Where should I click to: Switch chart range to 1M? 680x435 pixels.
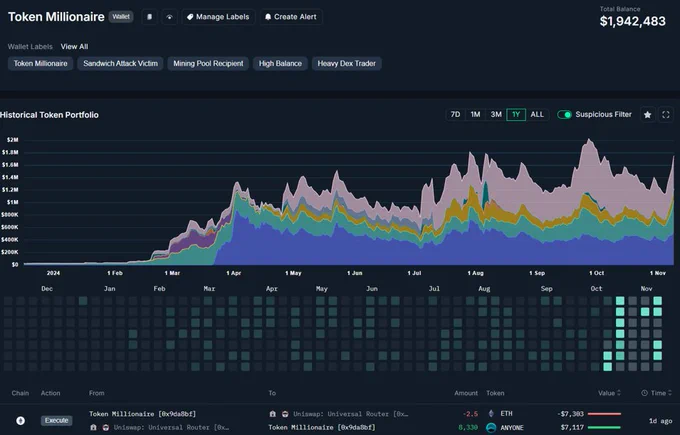point(475,114)
